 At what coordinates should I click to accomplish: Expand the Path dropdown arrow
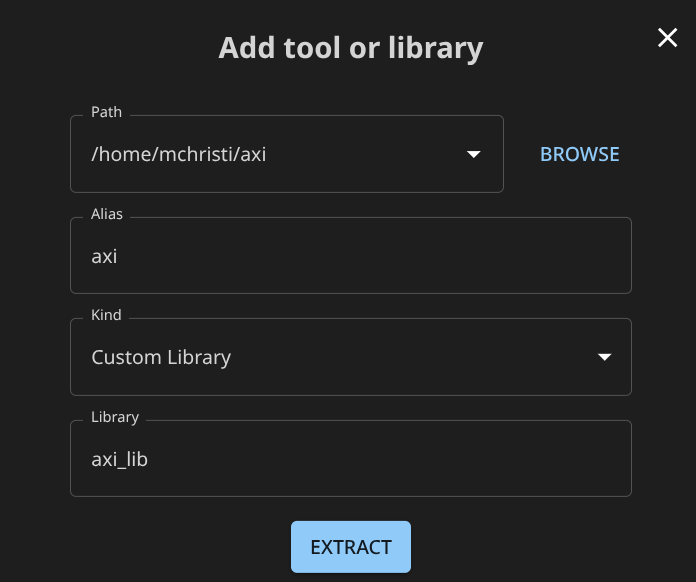(x=473, y=155)
